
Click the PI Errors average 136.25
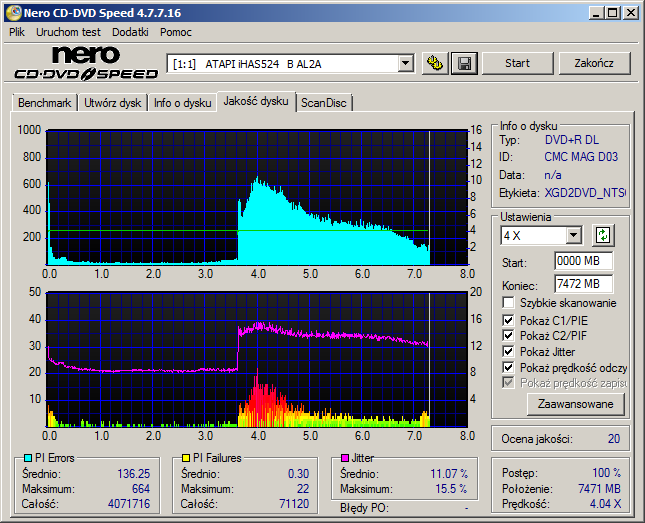coord(134,474)
